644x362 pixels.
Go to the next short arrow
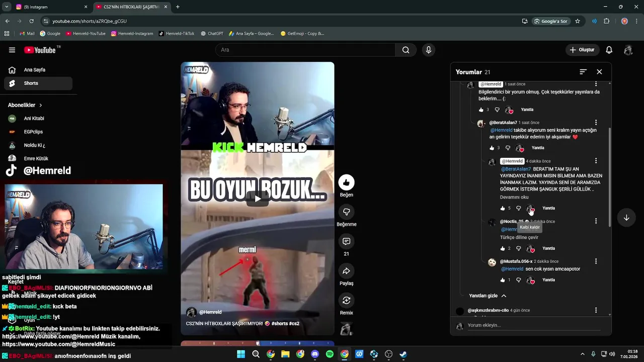626,218
